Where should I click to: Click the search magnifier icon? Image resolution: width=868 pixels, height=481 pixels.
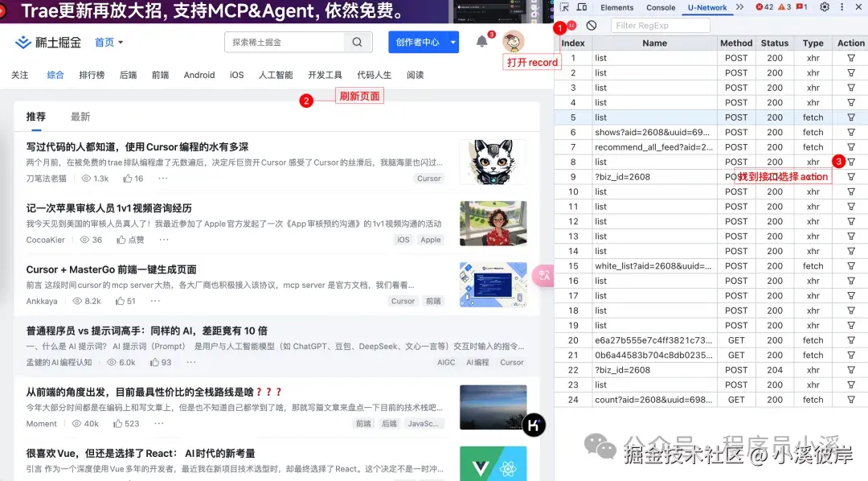pyautogui.click(x=357, y=42)
